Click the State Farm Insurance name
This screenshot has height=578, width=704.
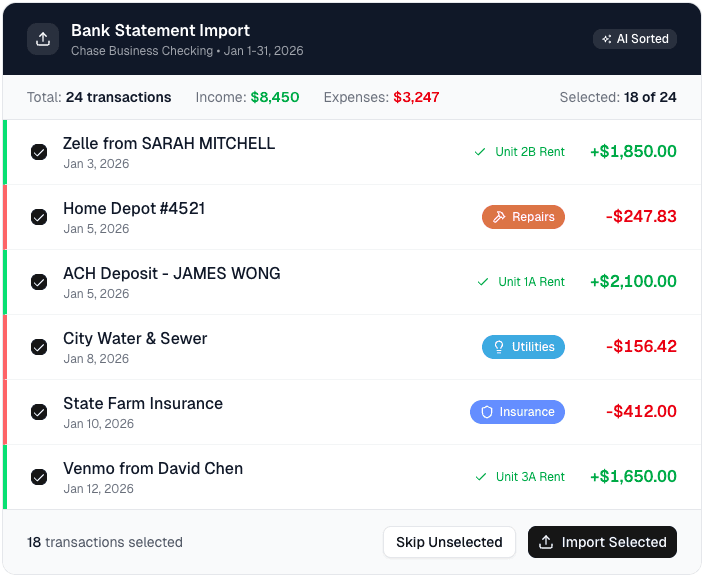click(x=143, y=403)
